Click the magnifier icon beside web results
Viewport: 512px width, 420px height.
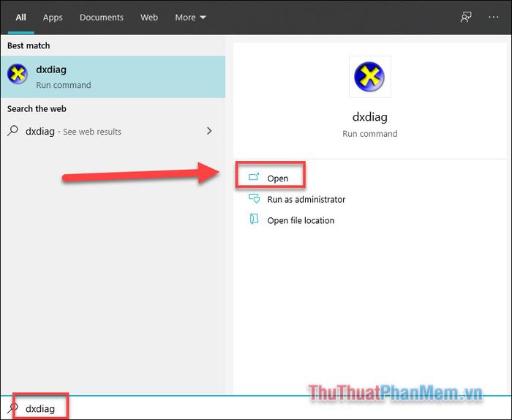point(12,131)
